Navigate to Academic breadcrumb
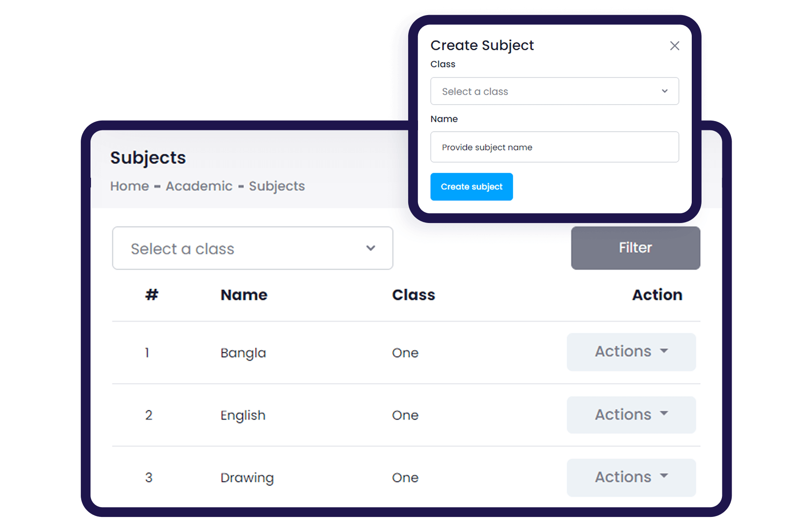Viewport: 812px width, 532px height. pos(199,186)
